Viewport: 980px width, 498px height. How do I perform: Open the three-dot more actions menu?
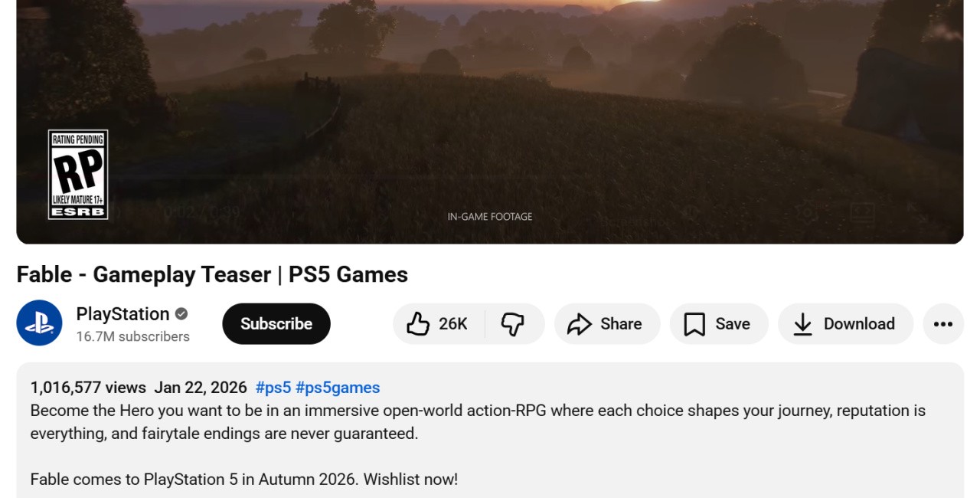[943, 324]
